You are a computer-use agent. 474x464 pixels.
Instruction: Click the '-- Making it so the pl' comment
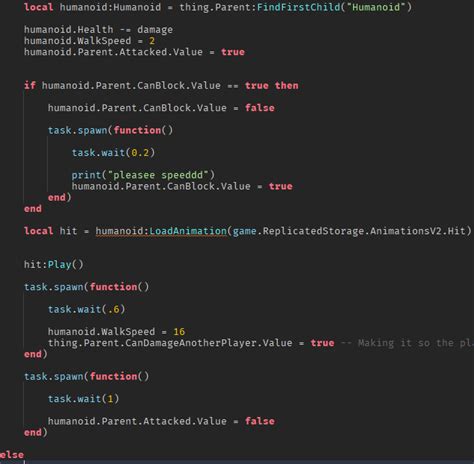click(407, 343)
